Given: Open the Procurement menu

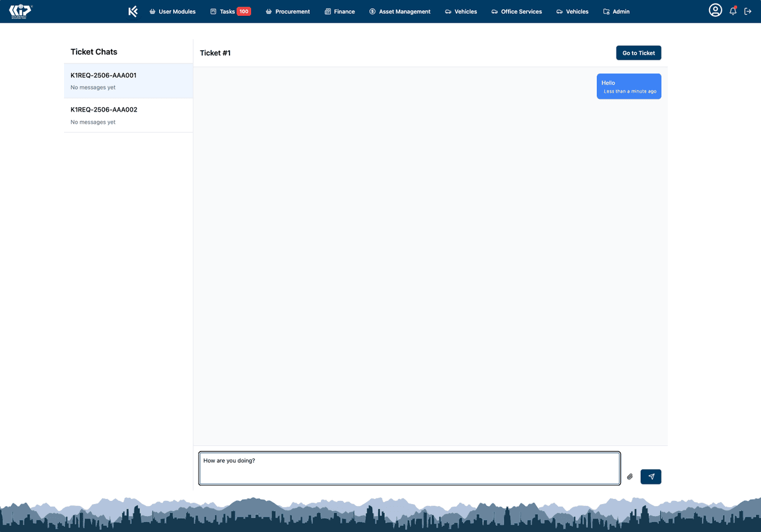Looking at the screenshot, I should click(287, 11).
